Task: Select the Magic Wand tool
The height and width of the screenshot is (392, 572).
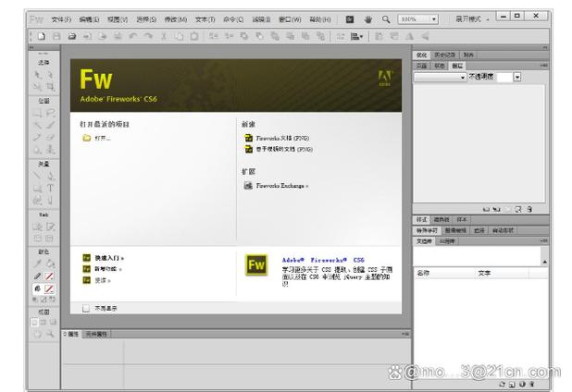Action: tap(38, 126)
